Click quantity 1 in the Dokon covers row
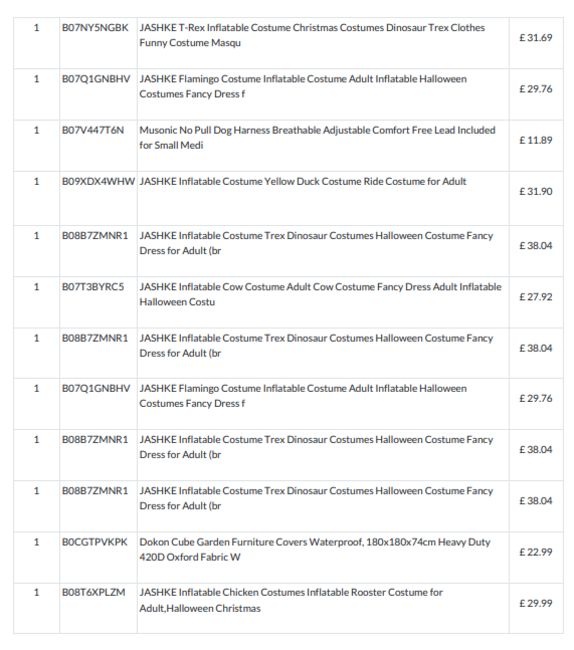The image size is (574, 650). coord(36,542)
